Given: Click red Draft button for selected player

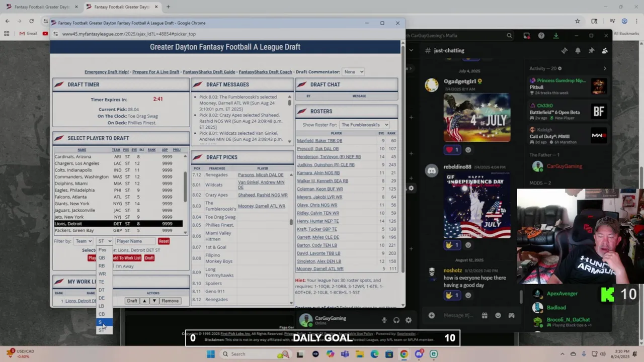Looking at the screenshot, I should click(x=149, y=258).
